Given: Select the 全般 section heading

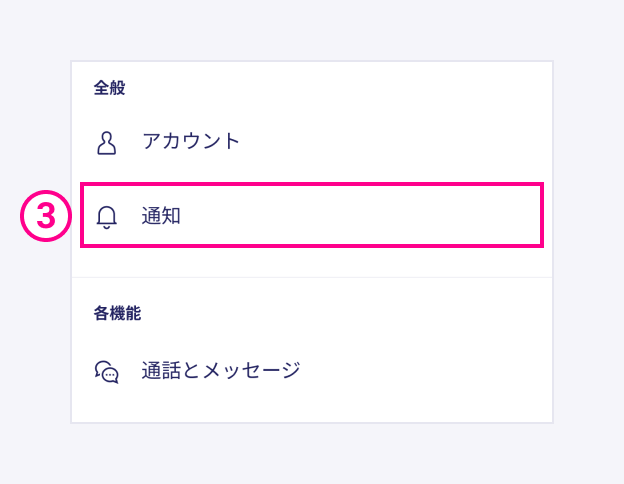Looking at the screenshot, I should (x=109, y=88).
